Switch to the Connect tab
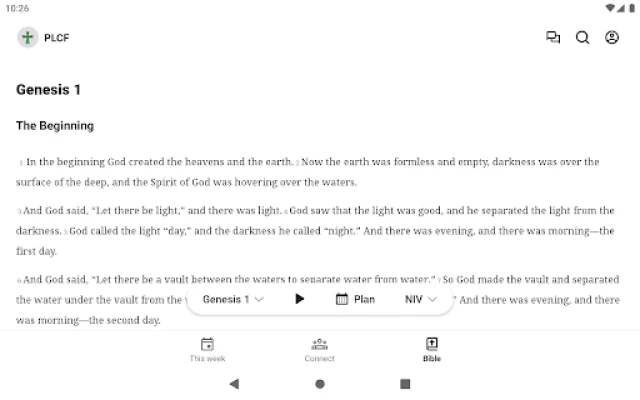 coord(319,350)
